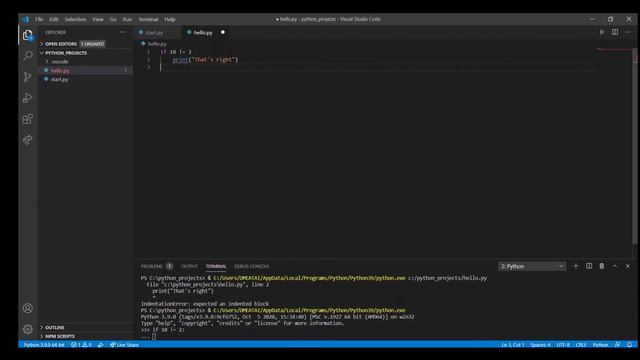Change language mode via Python status item
Screen dimensions: 640x360
point(600,345)
